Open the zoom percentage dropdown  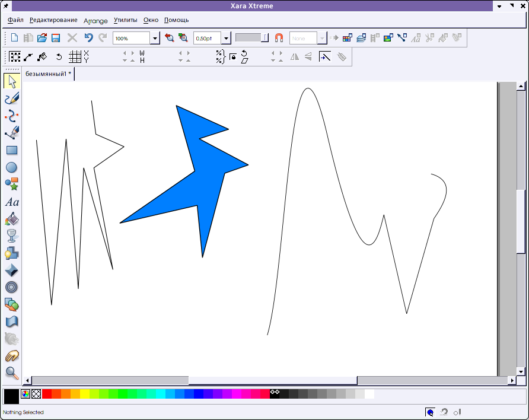(155, 39)
